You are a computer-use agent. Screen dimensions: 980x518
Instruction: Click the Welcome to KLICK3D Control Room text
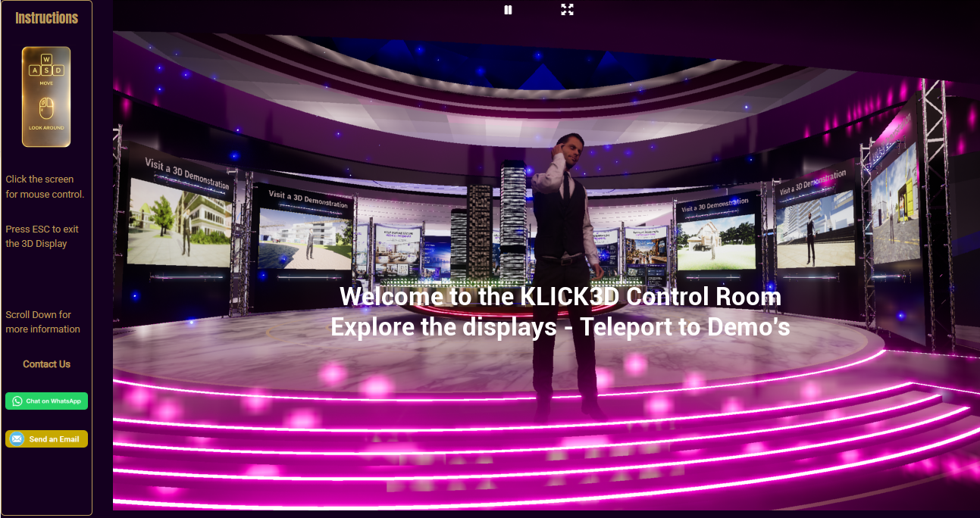pyautogui.click(x=560, y=296)
